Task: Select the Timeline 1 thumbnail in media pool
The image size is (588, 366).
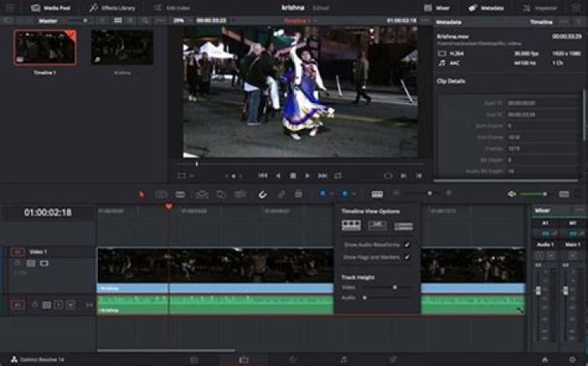Action: 45,48
